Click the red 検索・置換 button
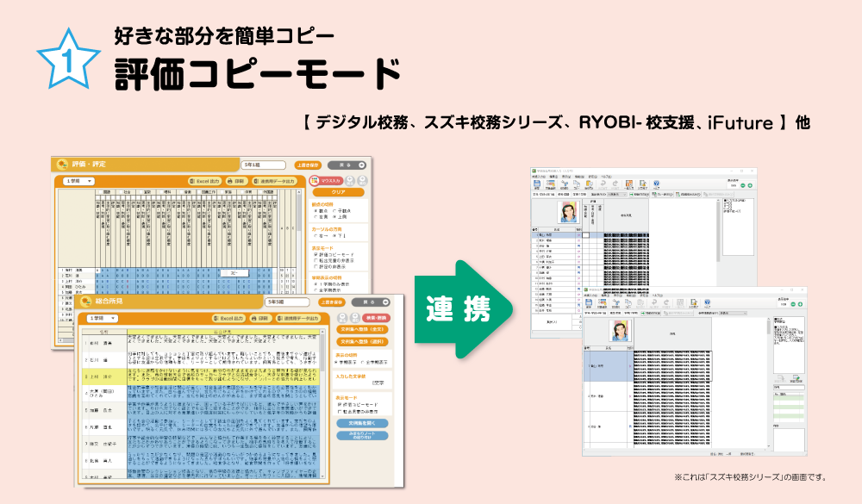862x504 pixels. pos(376,318)
